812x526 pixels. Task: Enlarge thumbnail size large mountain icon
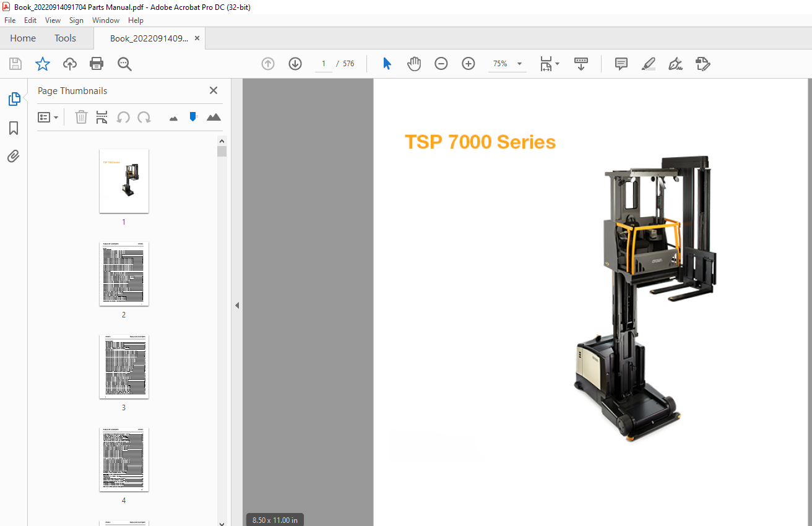click(214, 117)
